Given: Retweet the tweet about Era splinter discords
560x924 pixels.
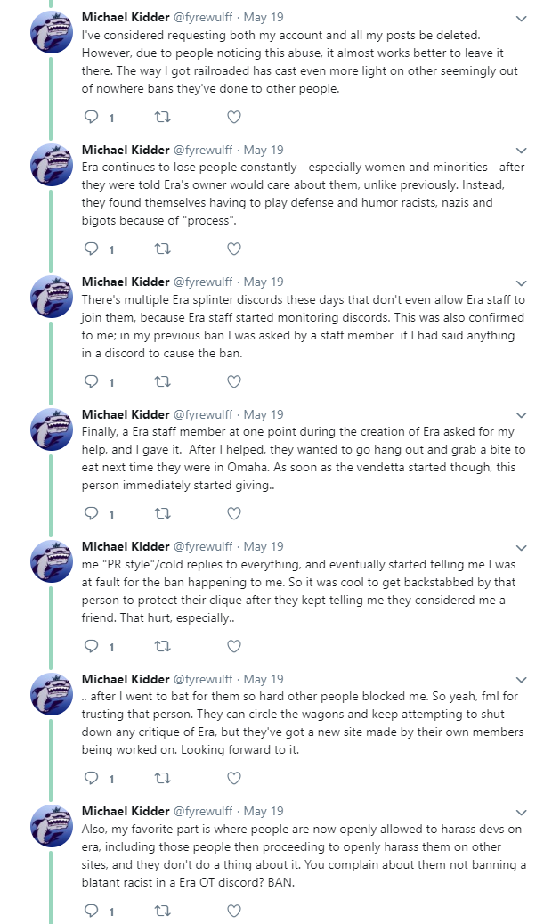Looking at the screenshot, I should [163, 381].
